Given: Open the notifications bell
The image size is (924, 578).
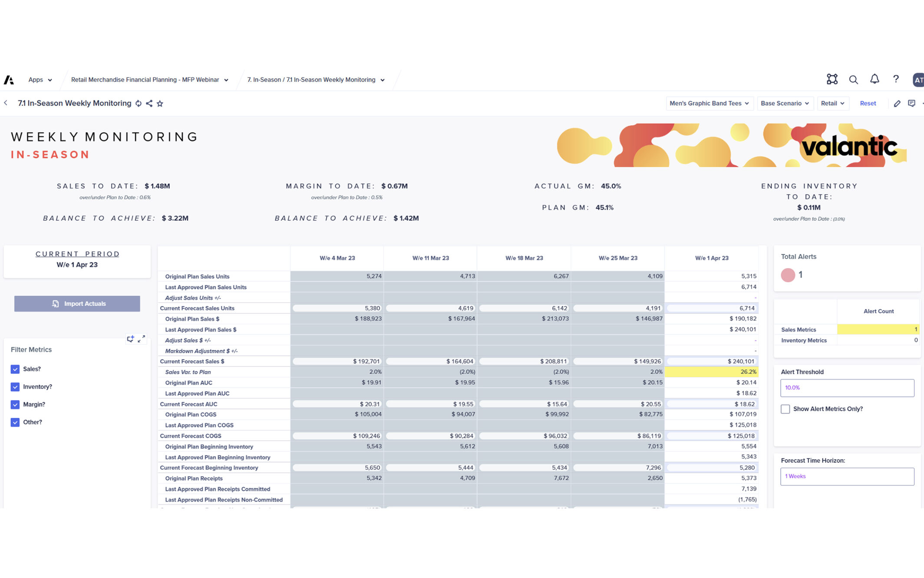Looking at the screenshot, I should coord(874,79).
